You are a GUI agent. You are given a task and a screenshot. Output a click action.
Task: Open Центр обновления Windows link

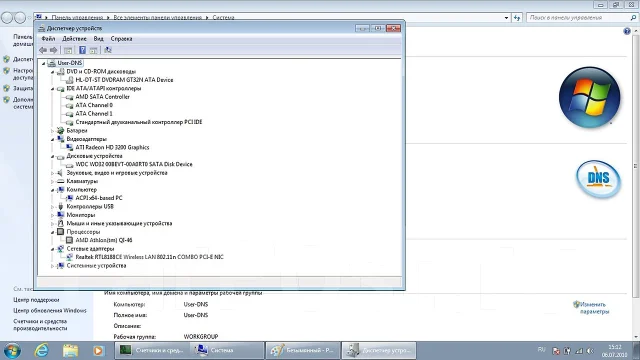pyautogui.click(x=50, y=311)
